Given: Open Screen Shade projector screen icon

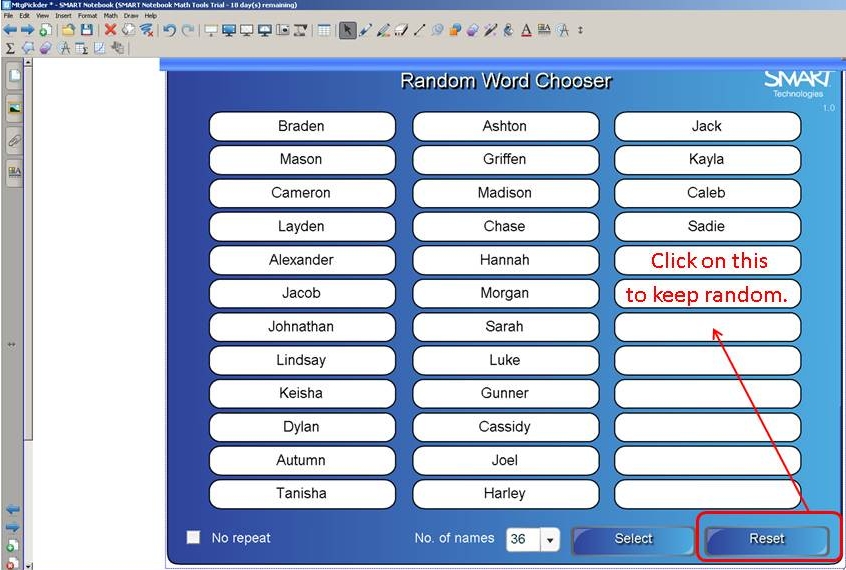Looking at the screenshot, I should point(210,30).
